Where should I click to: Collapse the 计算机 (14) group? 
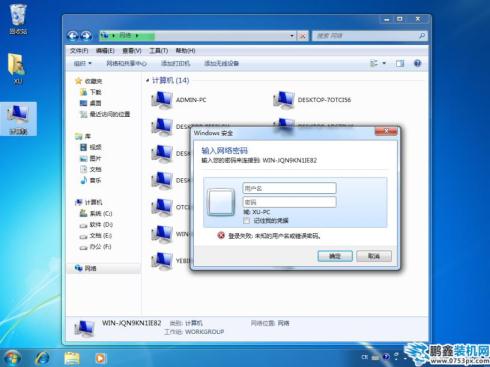click(148, 80)
